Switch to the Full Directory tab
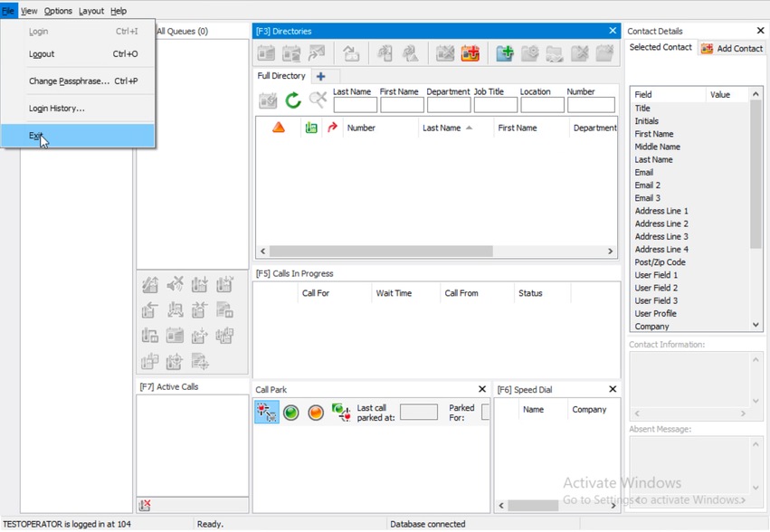Viewport: 770px width, 532px height. (280, 76)
